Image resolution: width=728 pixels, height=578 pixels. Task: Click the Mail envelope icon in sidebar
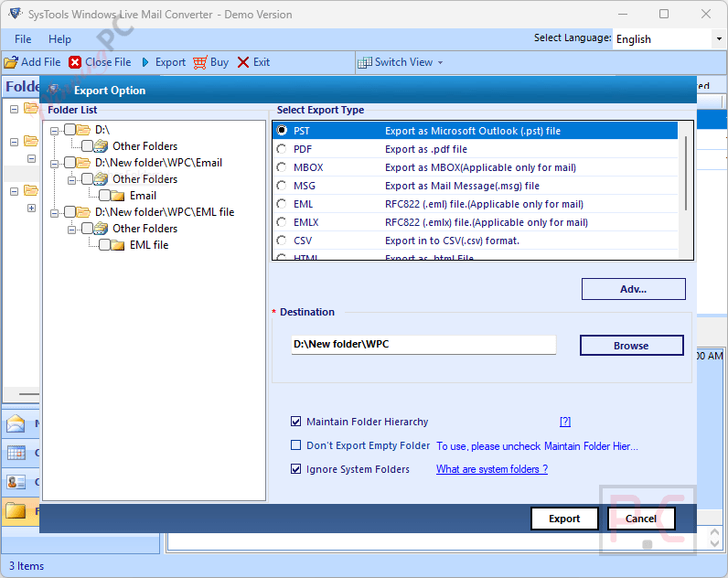pos(16,423)
